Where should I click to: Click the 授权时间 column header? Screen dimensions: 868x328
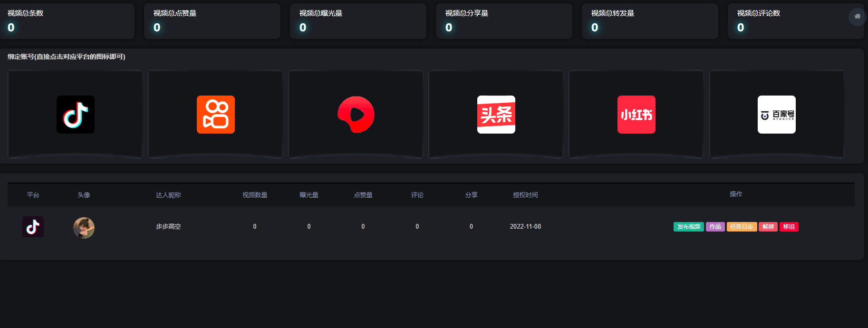[x=525, y=195]
